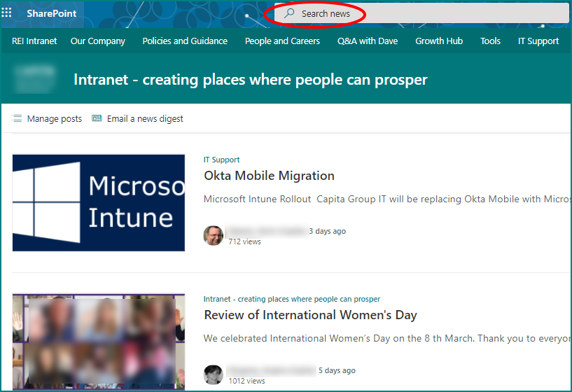Screen dimensions: 572x392
Task: Click the 5 days ago timestamp
Action: [337, 370]
